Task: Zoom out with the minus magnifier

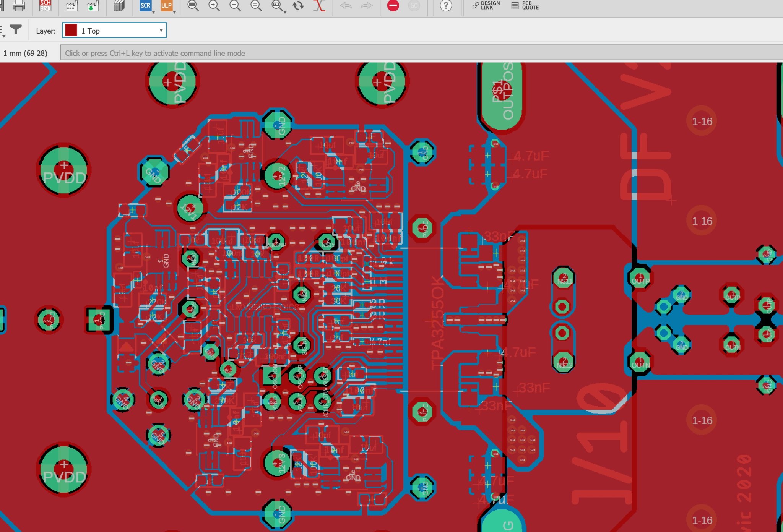Action: point(235,5)
